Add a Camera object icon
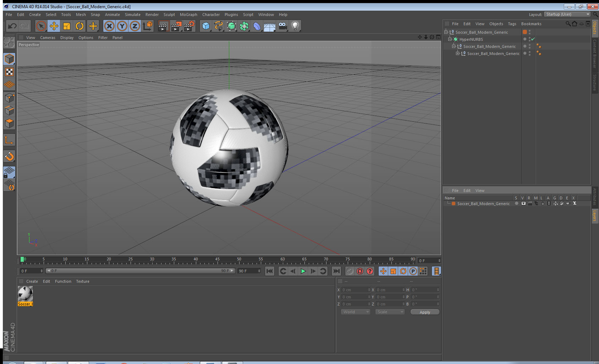This screenshot has width=599, height=364. [x=282, y=26]
